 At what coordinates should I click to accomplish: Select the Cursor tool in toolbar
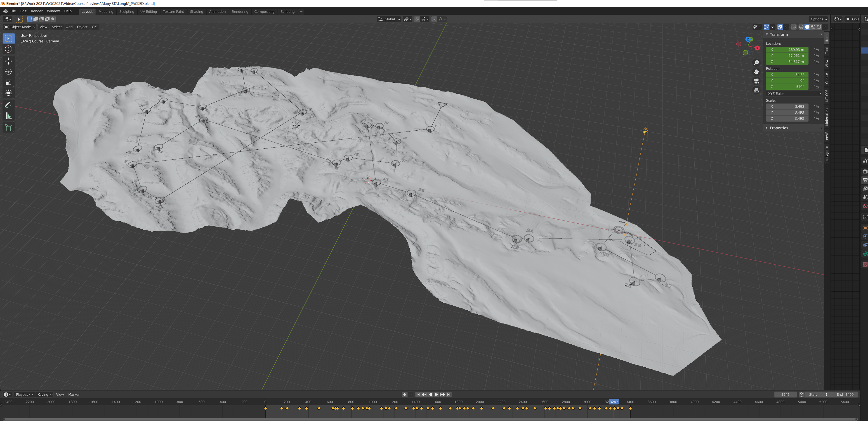click(8, 49)
